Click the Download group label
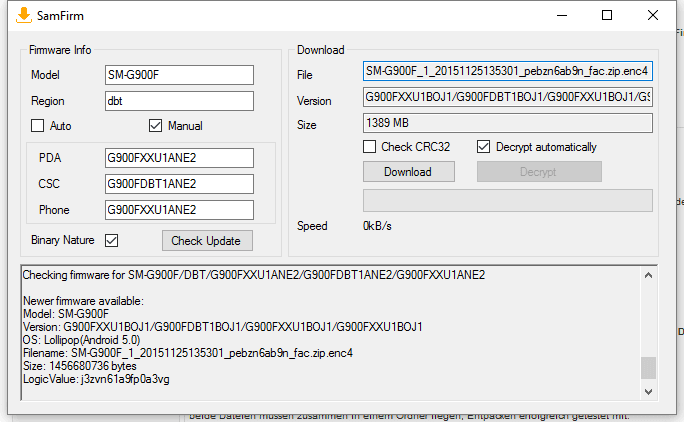 click(x=321, y=50)
